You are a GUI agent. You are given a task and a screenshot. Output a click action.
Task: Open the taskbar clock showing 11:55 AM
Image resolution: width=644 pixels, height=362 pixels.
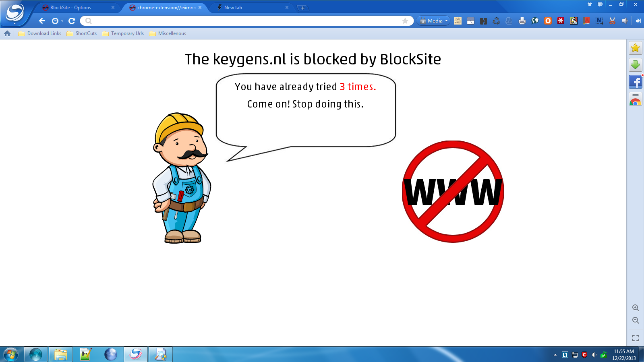(624, 355)
